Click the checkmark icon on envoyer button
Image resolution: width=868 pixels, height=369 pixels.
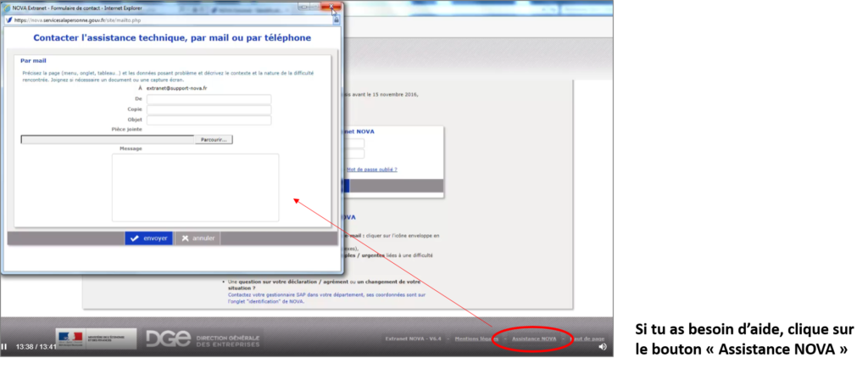coord(135,238)
